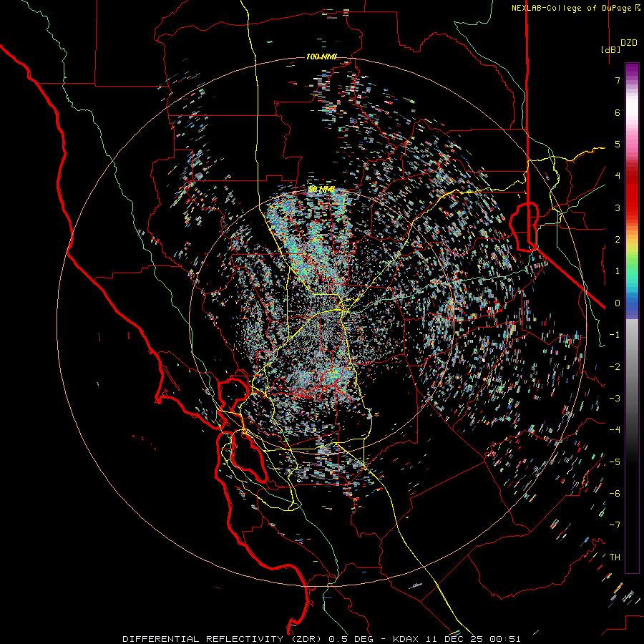This screenshot has height=644, width=644.
Task: Click the 3 value on color scale
Action: [618, 208]
